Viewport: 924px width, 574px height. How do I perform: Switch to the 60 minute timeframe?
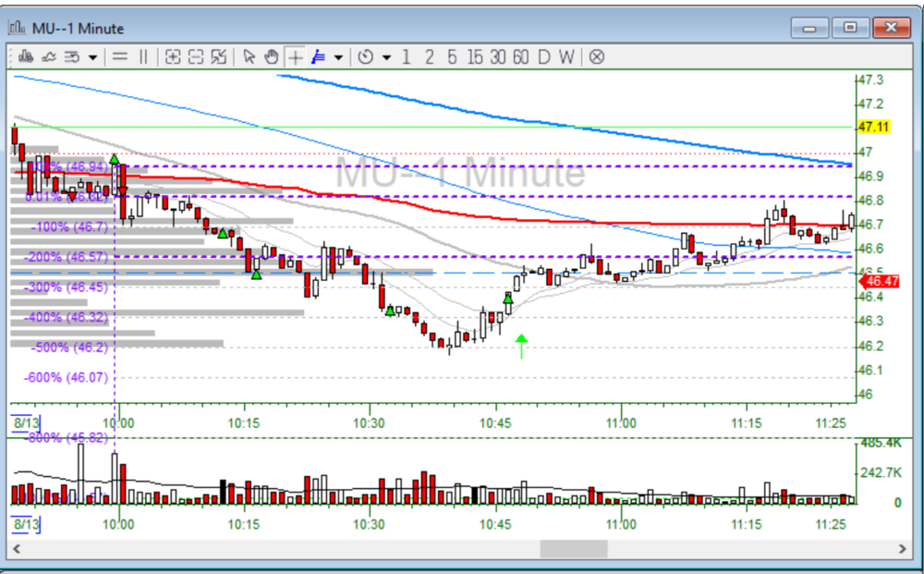point(520,56)
